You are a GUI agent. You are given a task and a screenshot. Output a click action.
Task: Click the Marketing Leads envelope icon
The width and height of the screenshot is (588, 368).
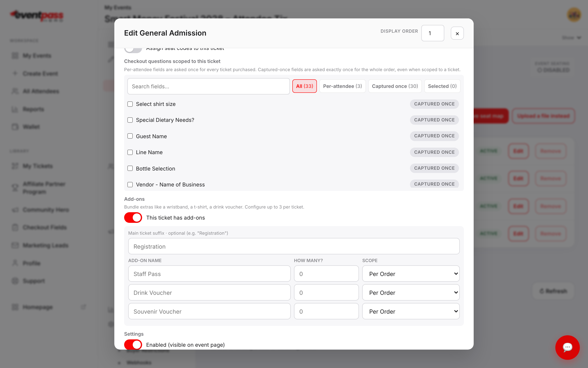coord(15,245)
